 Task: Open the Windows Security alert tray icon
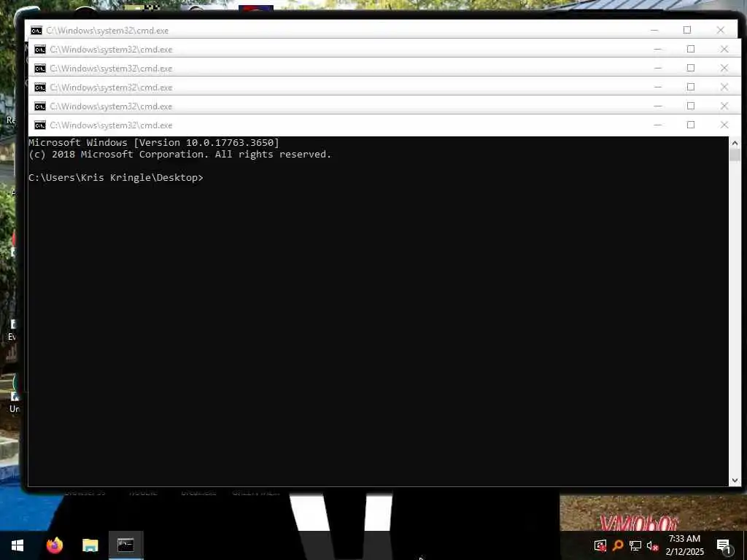coord(600,545)
